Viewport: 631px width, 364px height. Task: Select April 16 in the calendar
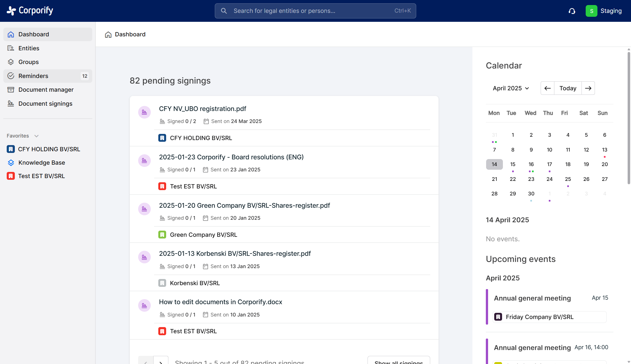pos(531,164)
